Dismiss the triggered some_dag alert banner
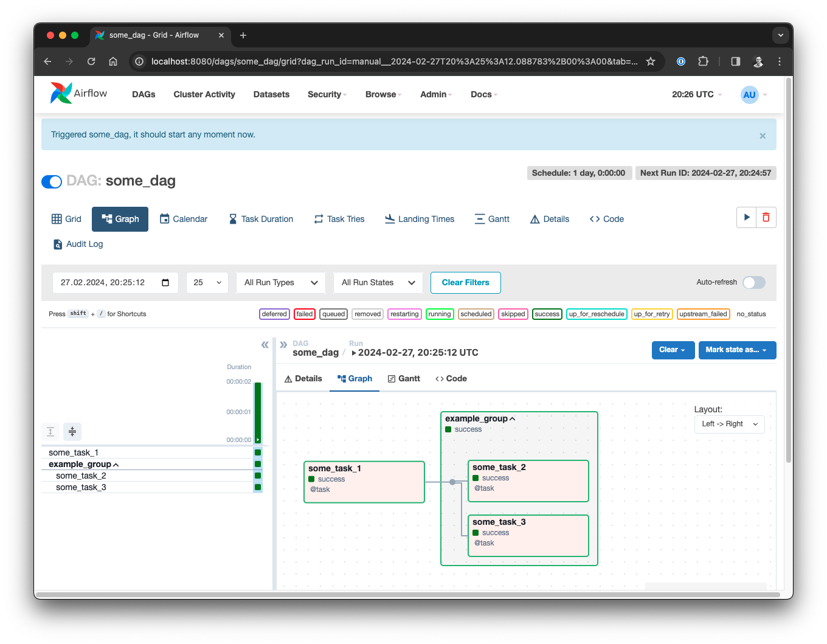This screenshot has height=644, width=827. (763, 136)
